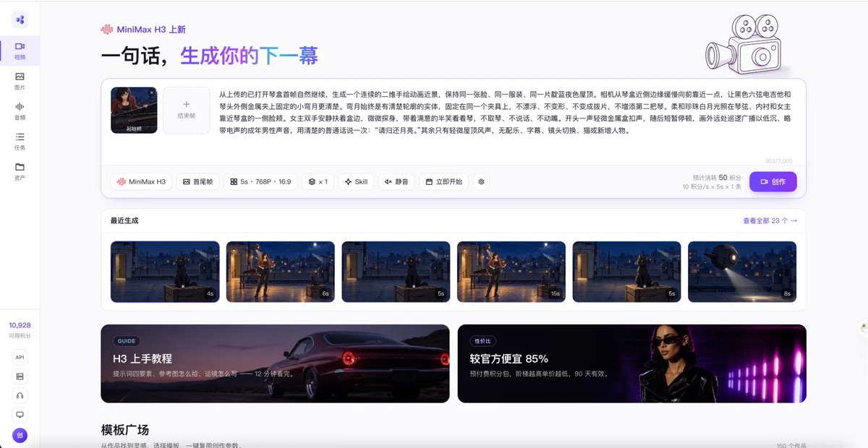The width and height of the screenshot is (868, 448).
Task: Open the 任务 (tasks) list in the sidebar
Action: click(x=20, y=142)
